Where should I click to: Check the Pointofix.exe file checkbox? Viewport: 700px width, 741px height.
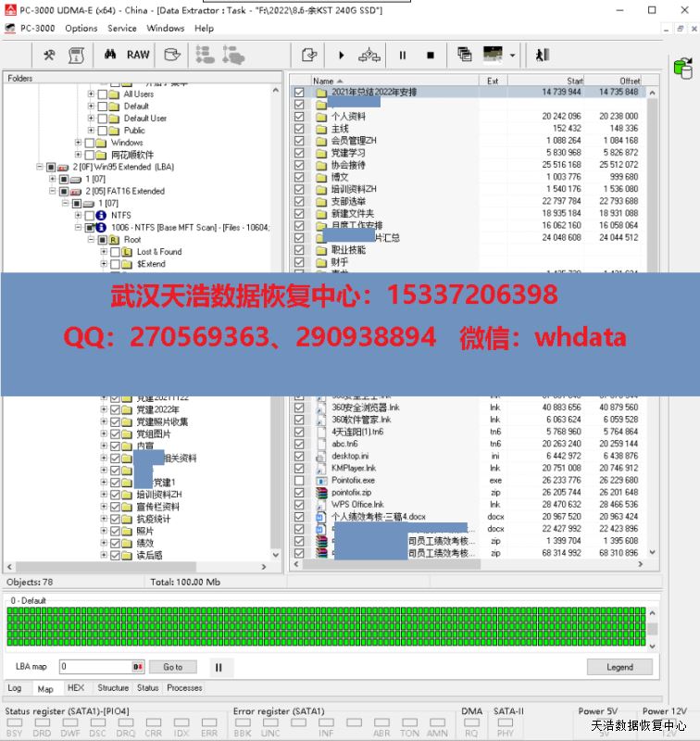pos(299,481)
